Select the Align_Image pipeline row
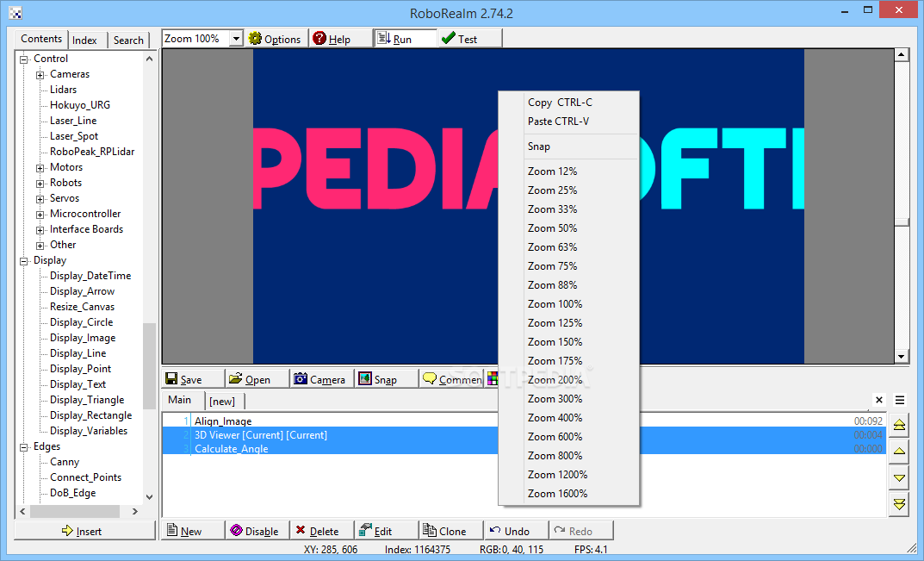924x561 pixels. pyautogui.click(x=524, y=421)
